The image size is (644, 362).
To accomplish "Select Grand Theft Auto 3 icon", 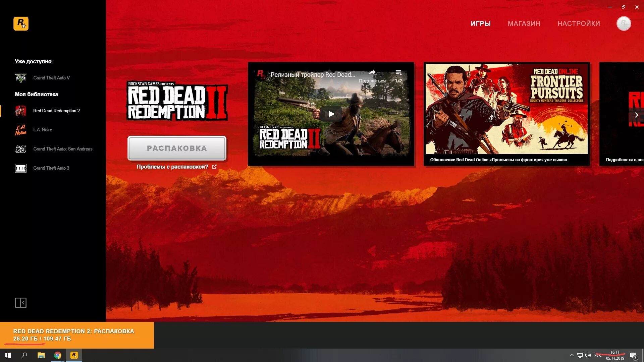I will coord(20,168).
